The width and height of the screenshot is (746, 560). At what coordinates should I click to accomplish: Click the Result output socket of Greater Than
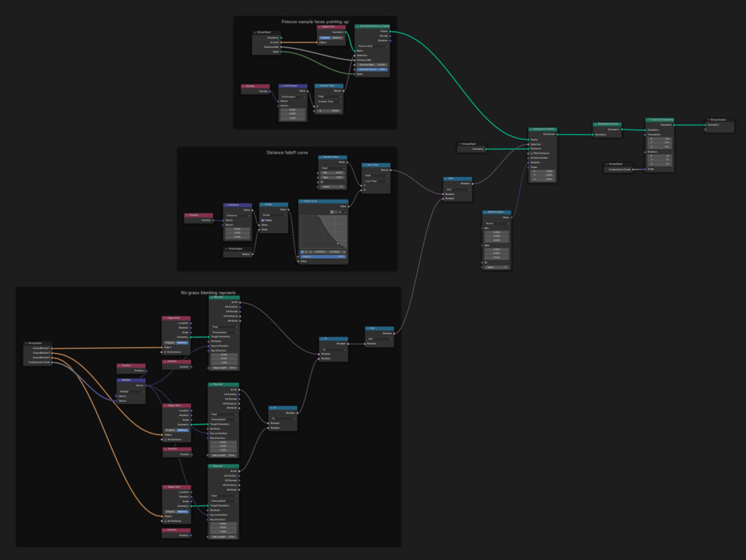click(344, 91)
